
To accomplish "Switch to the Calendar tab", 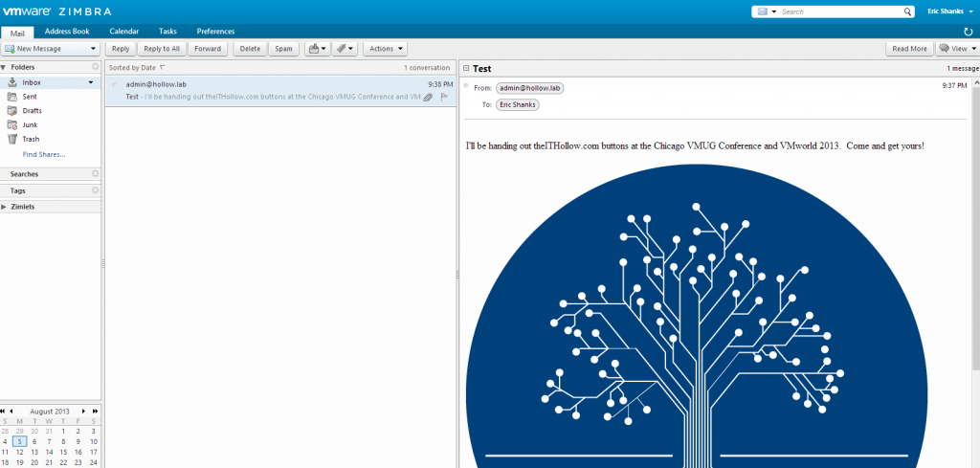I will point(123,32).
